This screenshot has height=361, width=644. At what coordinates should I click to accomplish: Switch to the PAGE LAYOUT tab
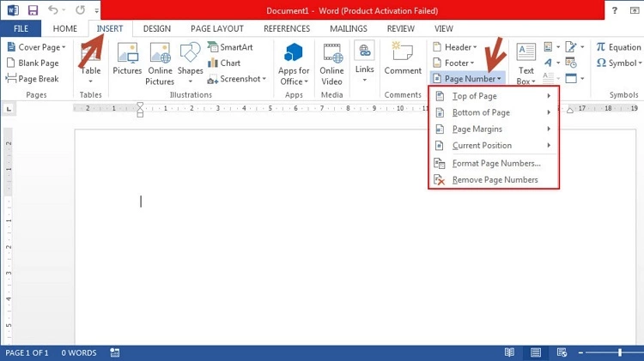point(217,28)
